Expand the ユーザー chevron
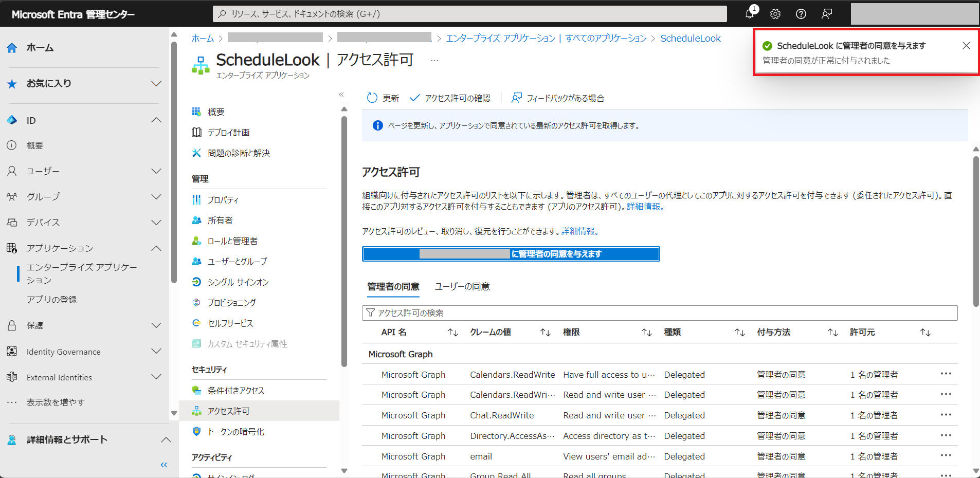 coord(156,171)
